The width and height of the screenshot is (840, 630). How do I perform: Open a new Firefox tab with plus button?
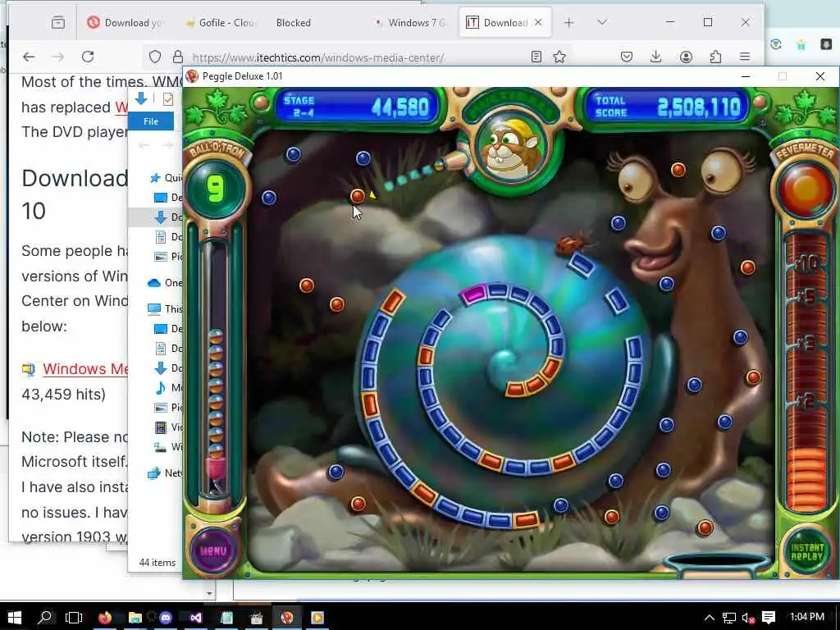[x=569, y=22]
